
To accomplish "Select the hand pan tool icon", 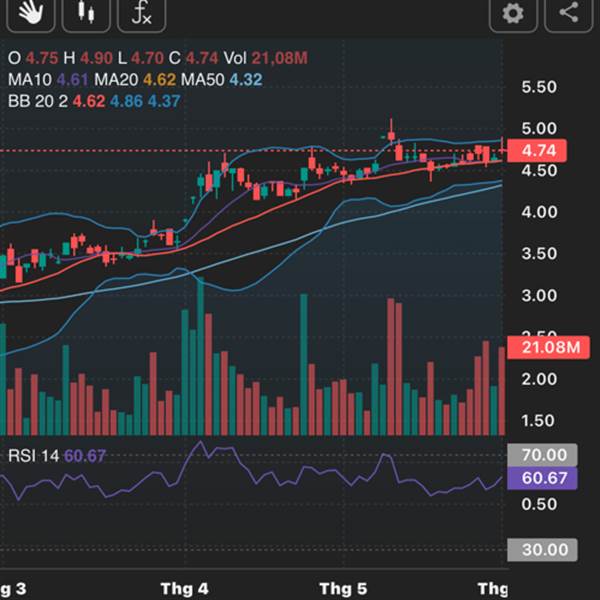I will [x=31, y=14].
